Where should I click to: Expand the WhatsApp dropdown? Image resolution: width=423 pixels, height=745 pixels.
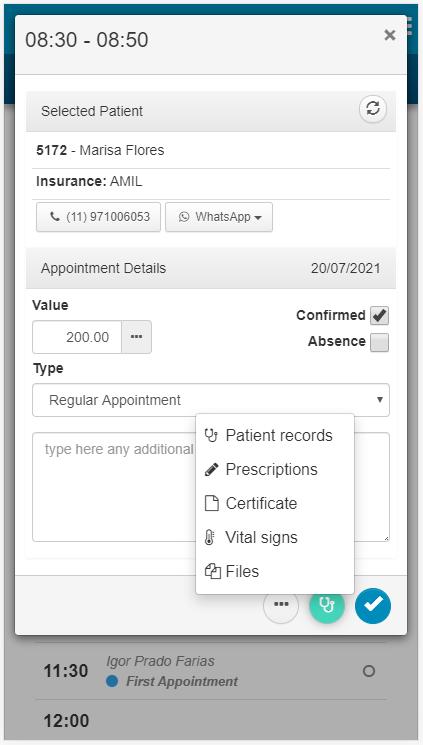click(219, 217)
